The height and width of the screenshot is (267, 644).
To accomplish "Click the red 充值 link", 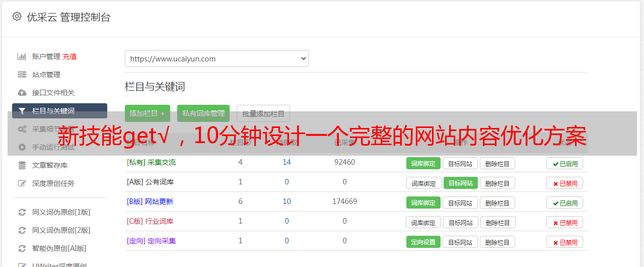I will pos(69,56).
